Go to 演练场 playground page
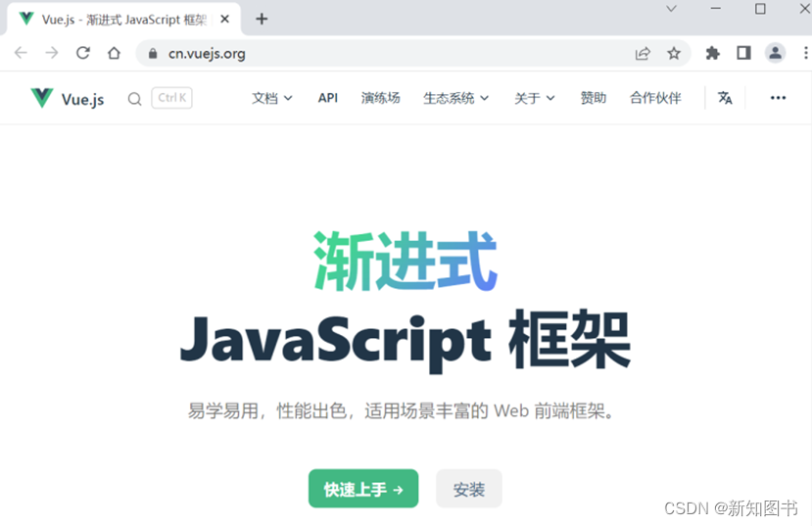Image resolution: width=812 pixels, height=526 pixels. click(x=381, y=98)
